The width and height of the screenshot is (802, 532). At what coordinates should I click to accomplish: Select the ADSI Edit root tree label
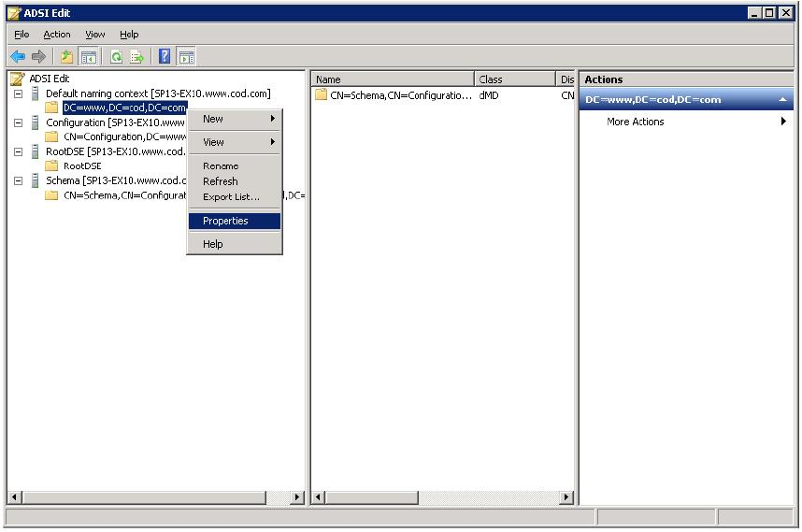[50, 79]
